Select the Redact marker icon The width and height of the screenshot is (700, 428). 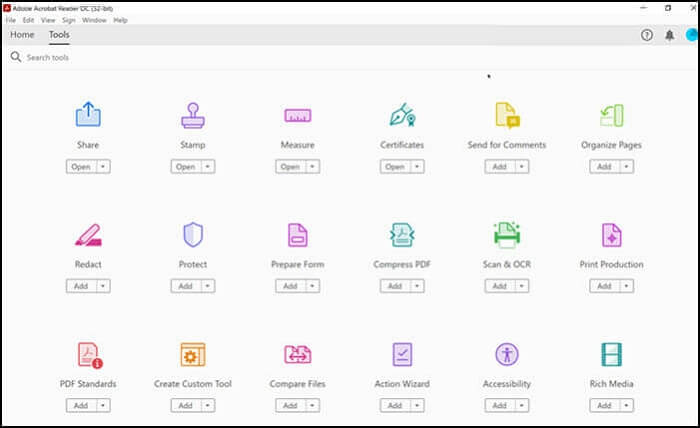(x=88, y=235)
